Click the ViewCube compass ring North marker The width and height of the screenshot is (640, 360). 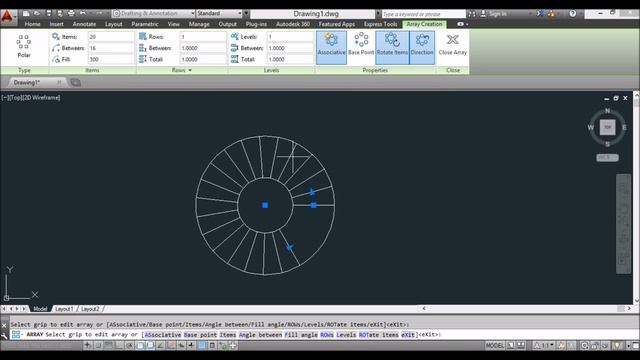click(607, 111)
